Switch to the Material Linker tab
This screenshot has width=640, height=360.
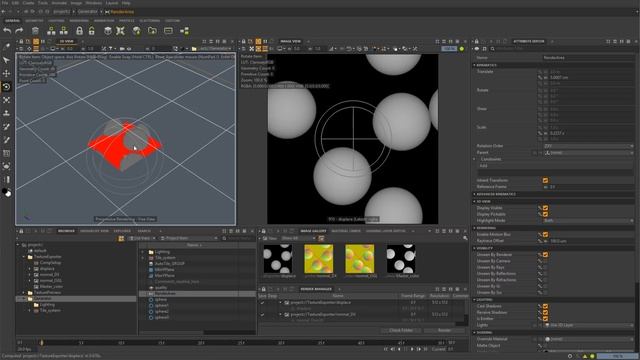click(346, 231)
